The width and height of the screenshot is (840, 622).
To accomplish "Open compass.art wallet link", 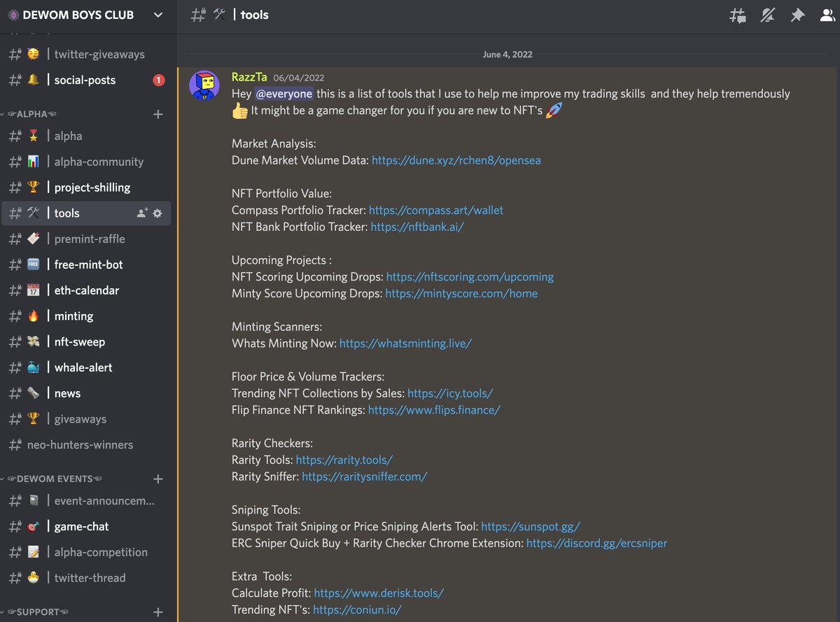I will click(x=436, y=210).
